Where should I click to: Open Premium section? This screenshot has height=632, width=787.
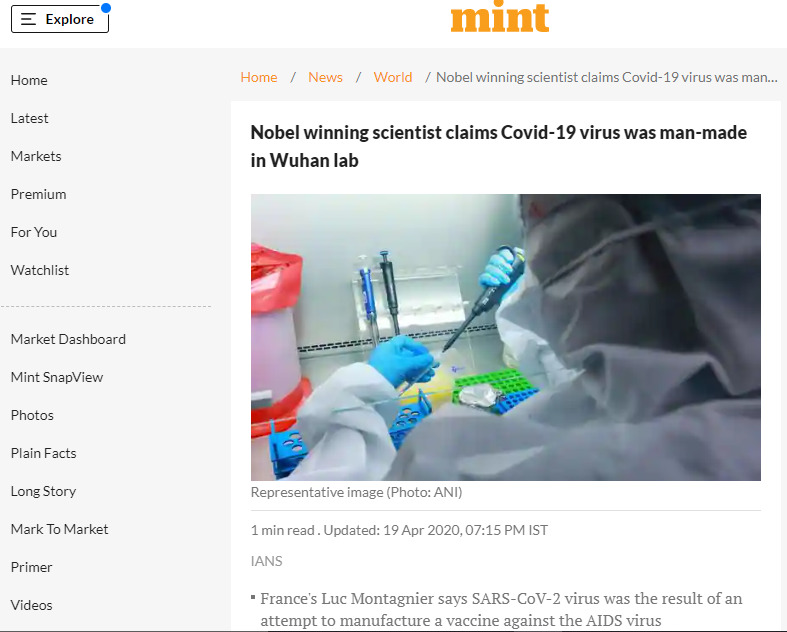[x=39, y=194]
